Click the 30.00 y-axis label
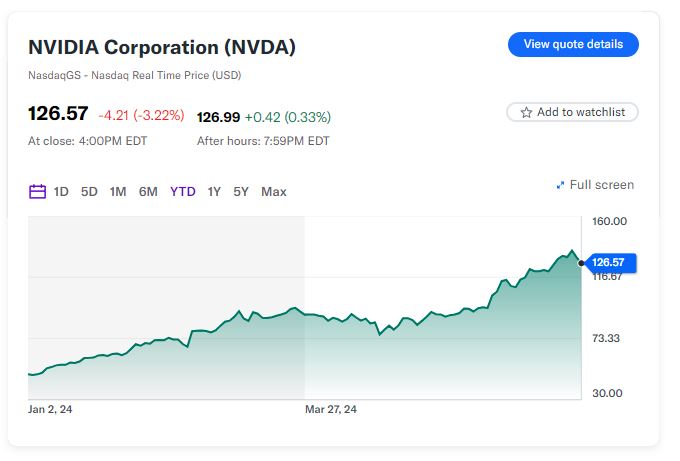The image size is (680, 461). click(x=607, y=393)
